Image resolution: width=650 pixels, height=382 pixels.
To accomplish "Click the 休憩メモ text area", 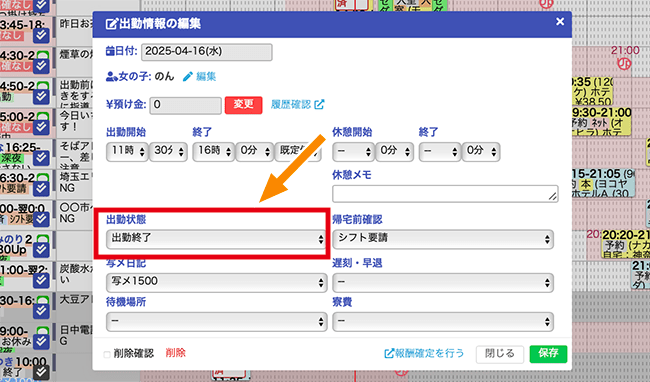I will coord(445,193).
